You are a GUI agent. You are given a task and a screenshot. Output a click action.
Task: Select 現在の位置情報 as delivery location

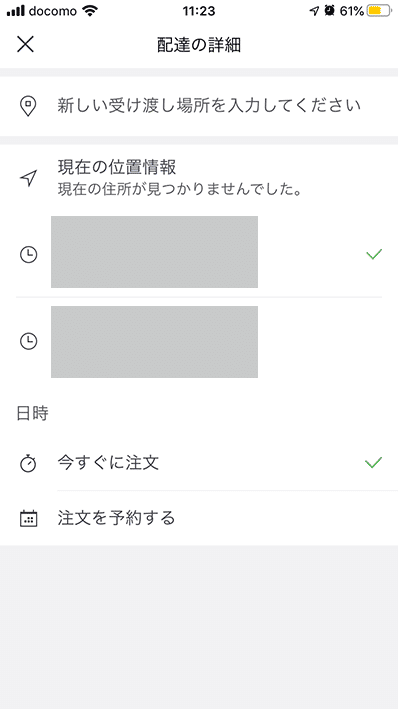pyautogui.click(x=199, y=178)
